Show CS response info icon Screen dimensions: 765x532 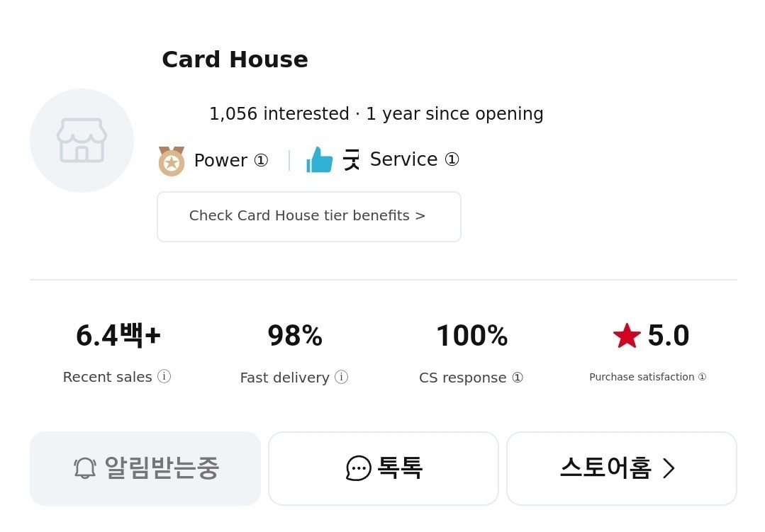click(518, 378)
